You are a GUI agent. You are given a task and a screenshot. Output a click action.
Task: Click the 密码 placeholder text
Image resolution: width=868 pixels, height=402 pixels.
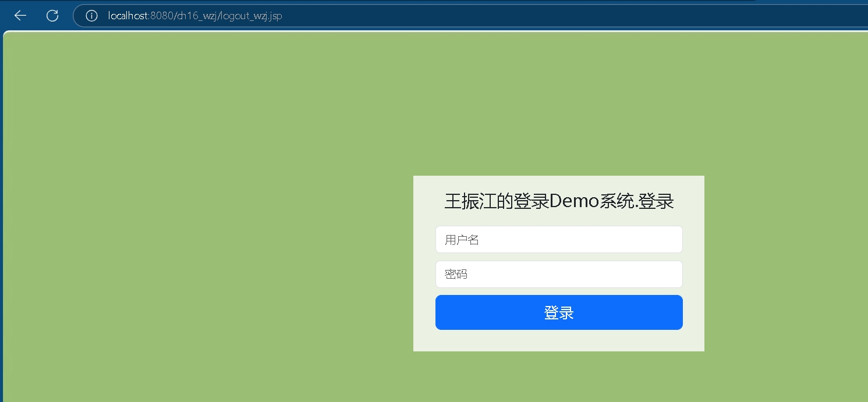(456, 275)
